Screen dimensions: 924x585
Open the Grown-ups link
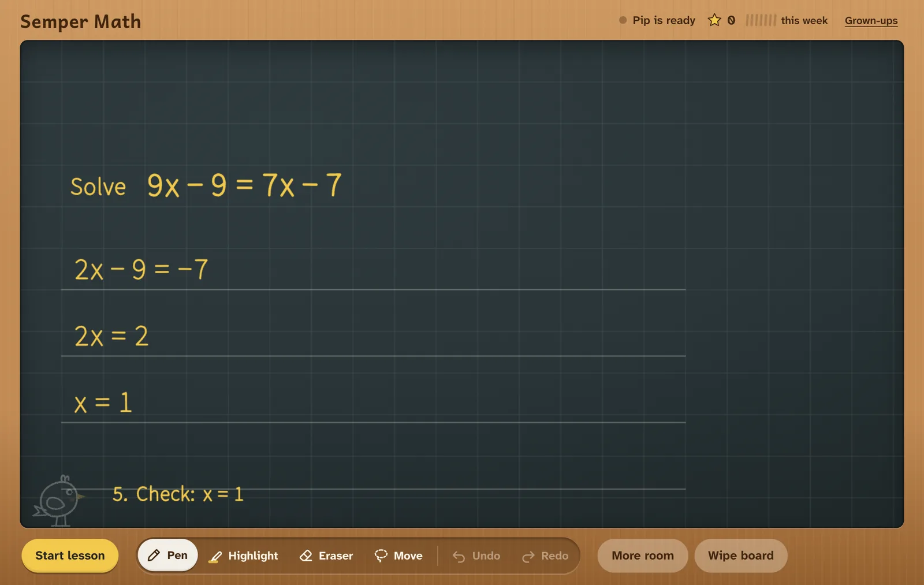[x=871, y=21]
